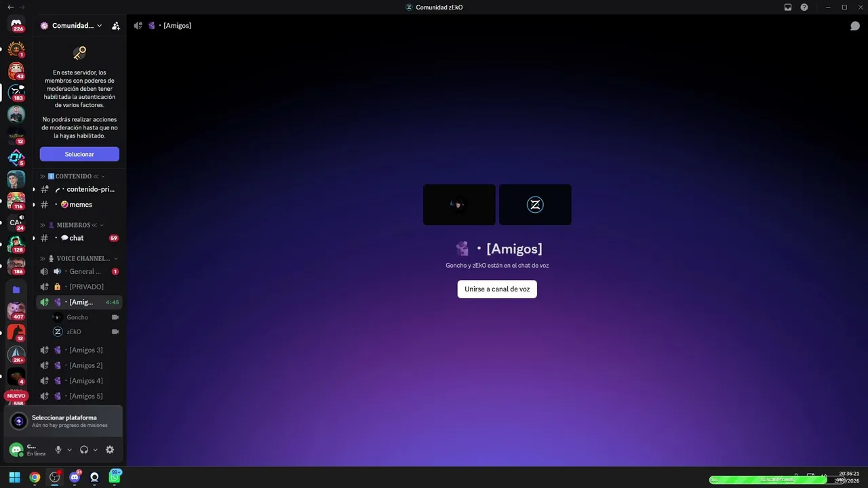Collapse the MIEMBROS category
The width and height of the screenshot is (868, 488).
[x=72, y=225]
